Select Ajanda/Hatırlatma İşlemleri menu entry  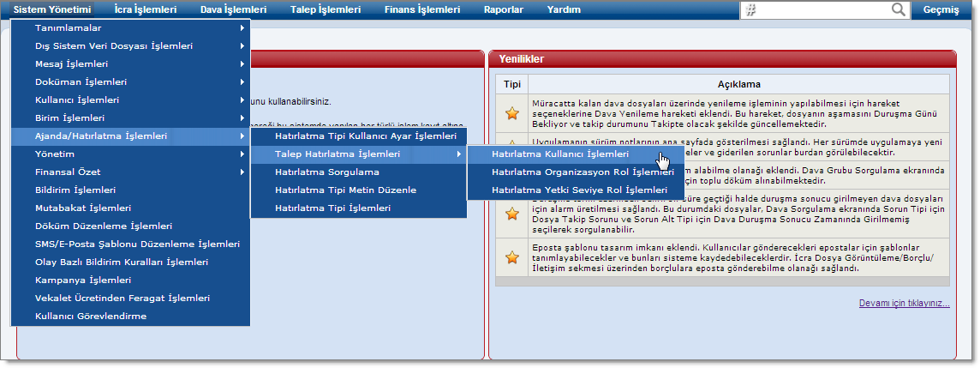130,136
